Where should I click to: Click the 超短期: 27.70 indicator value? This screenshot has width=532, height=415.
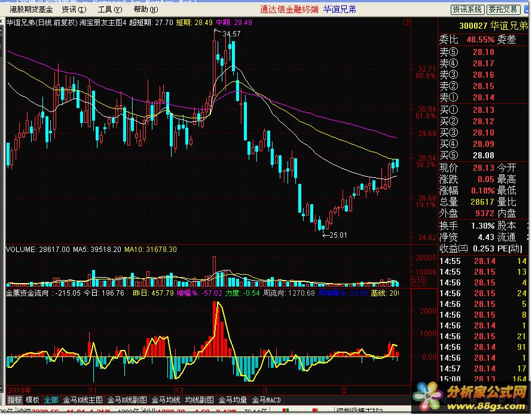click(x=151, y=23)
